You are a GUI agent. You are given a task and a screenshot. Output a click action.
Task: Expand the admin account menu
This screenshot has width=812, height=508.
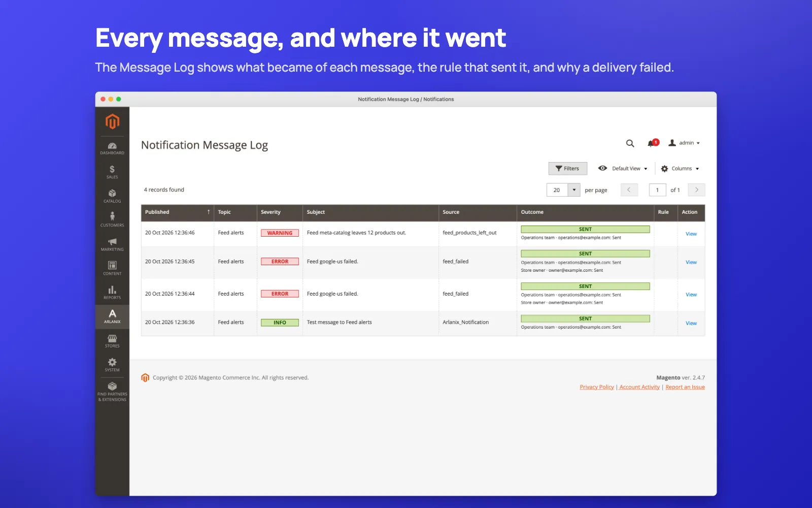click(x=684, y=143)
